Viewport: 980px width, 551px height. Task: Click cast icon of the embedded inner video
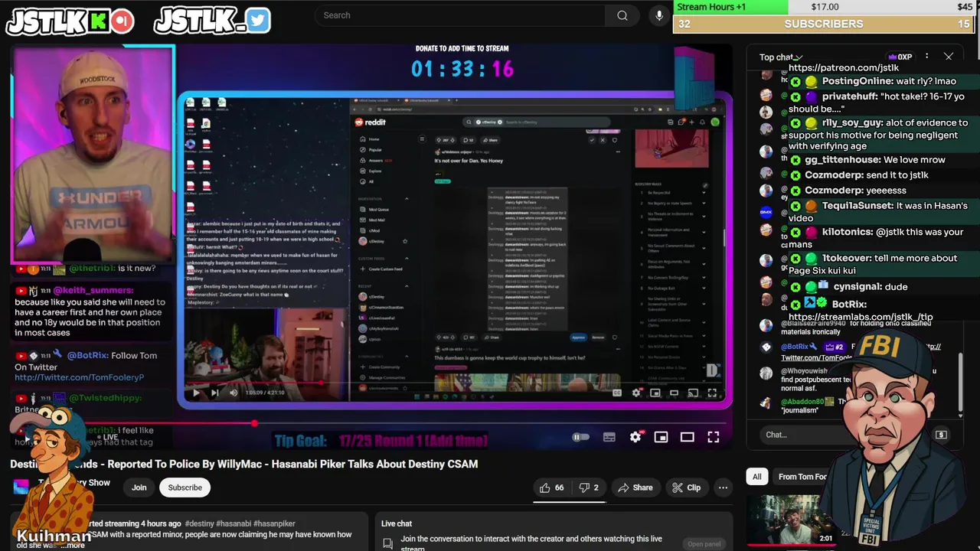pyautogui.click(x=693, y=393)
